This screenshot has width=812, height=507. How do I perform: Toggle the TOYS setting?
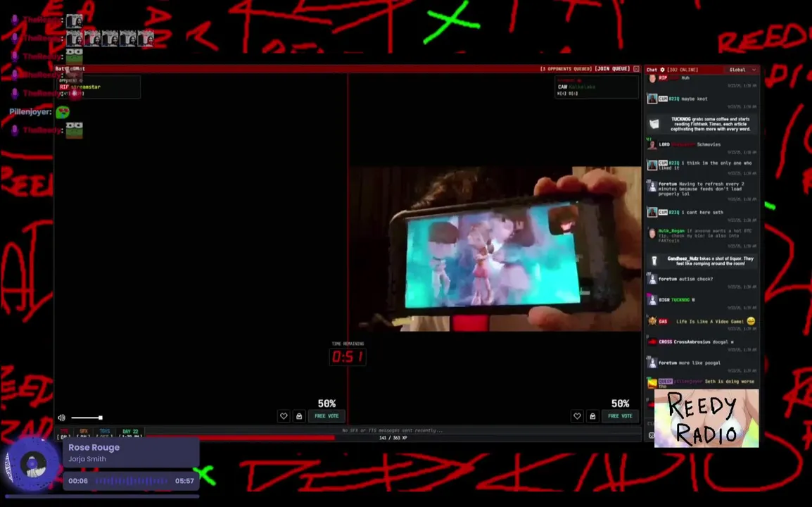pyautogui.click(x=105, y=433)
